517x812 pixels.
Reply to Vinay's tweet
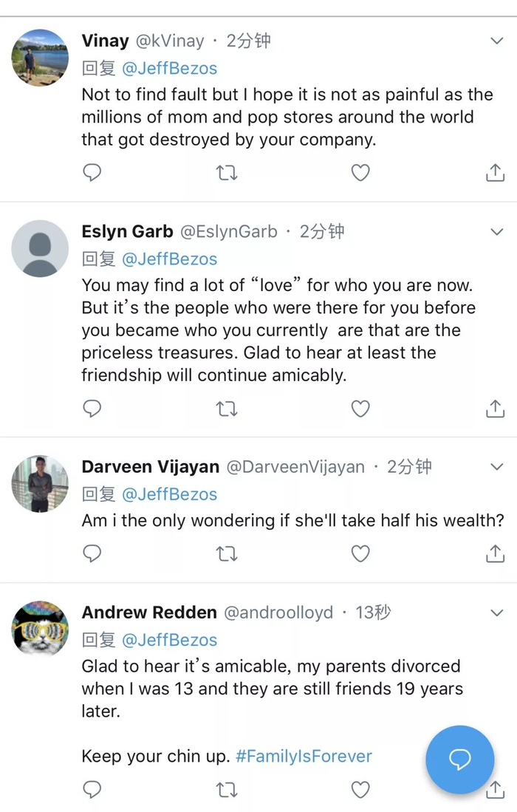[x=92, y=173]
